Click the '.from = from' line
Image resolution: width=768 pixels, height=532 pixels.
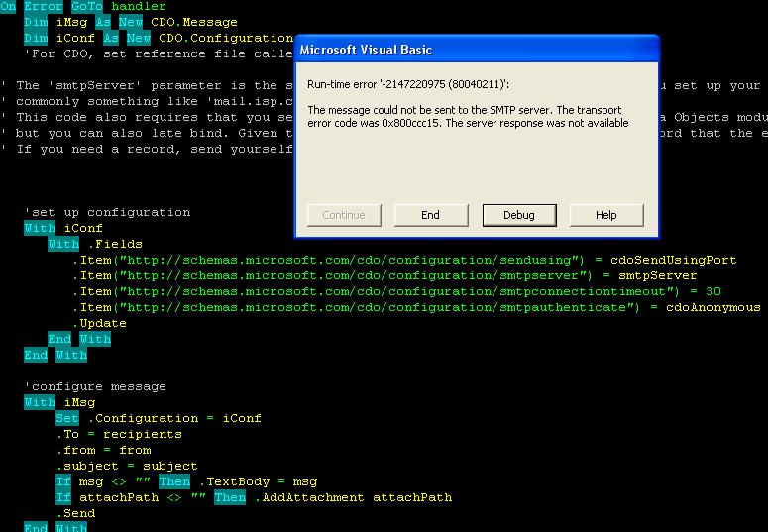(103, 450)
